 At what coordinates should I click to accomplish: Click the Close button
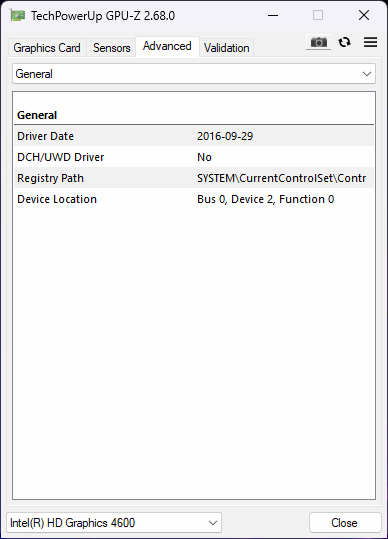click(345, 523)
